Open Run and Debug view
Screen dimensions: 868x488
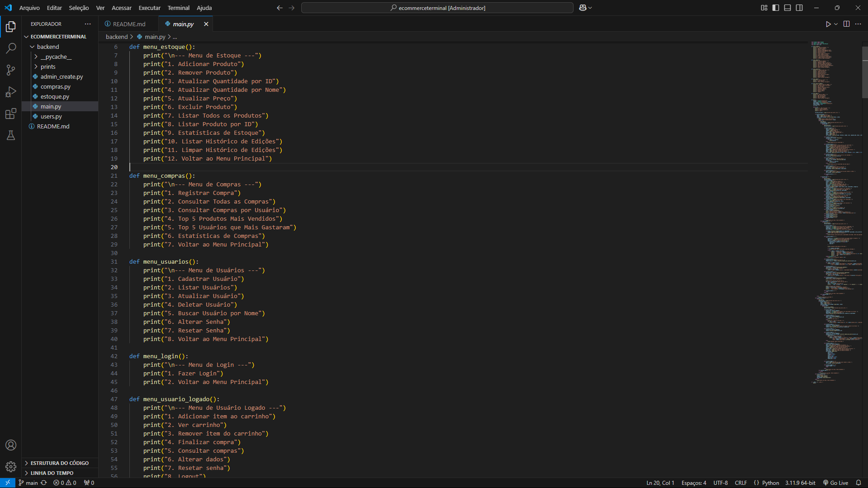coord(11,92)
